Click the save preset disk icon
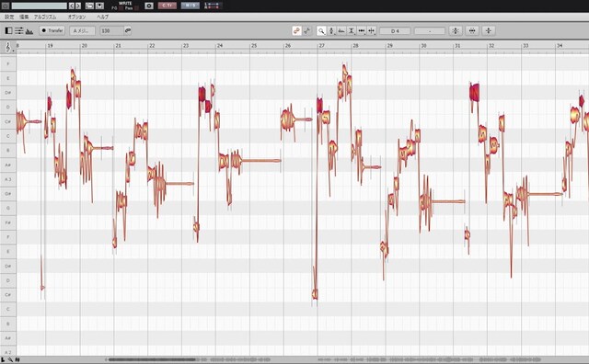Screen dimensions: 589x364 click(x=99, y=6)
